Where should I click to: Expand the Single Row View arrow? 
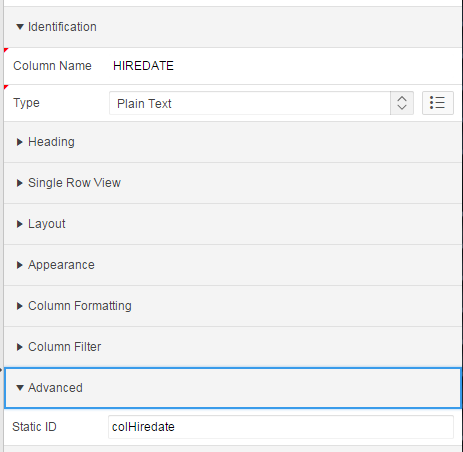tap(20, 183)
